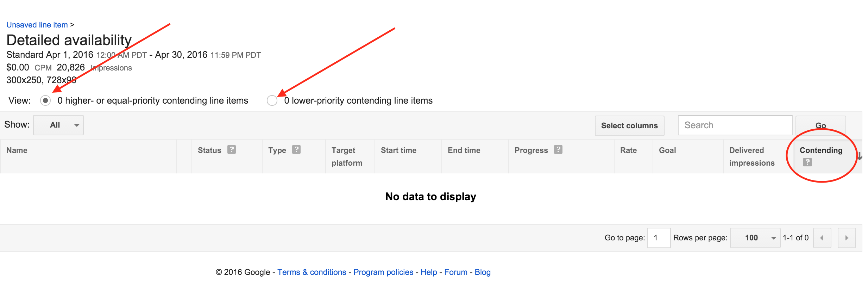Click the Progress column help icon

tap(558, 150)
